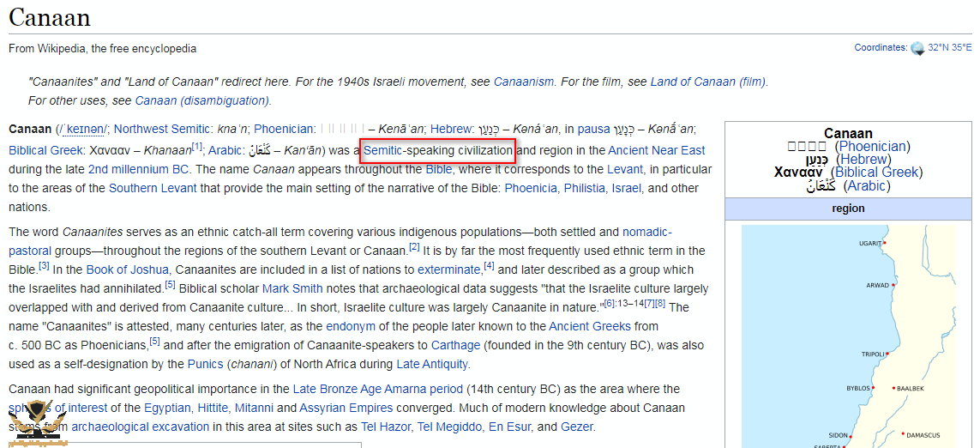This screenshot has height=448, width=980.
Task: Open the Canaan (disambiguation) link
Action: pos(201,100)
